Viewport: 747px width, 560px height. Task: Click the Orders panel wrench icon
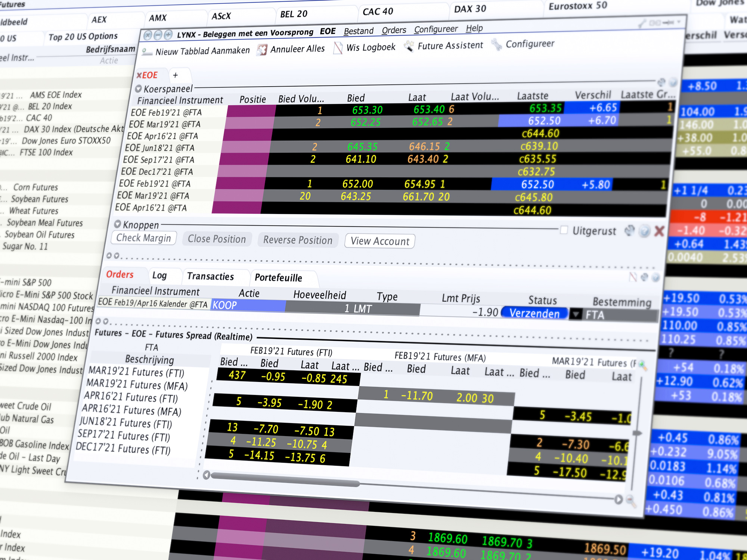644,277
